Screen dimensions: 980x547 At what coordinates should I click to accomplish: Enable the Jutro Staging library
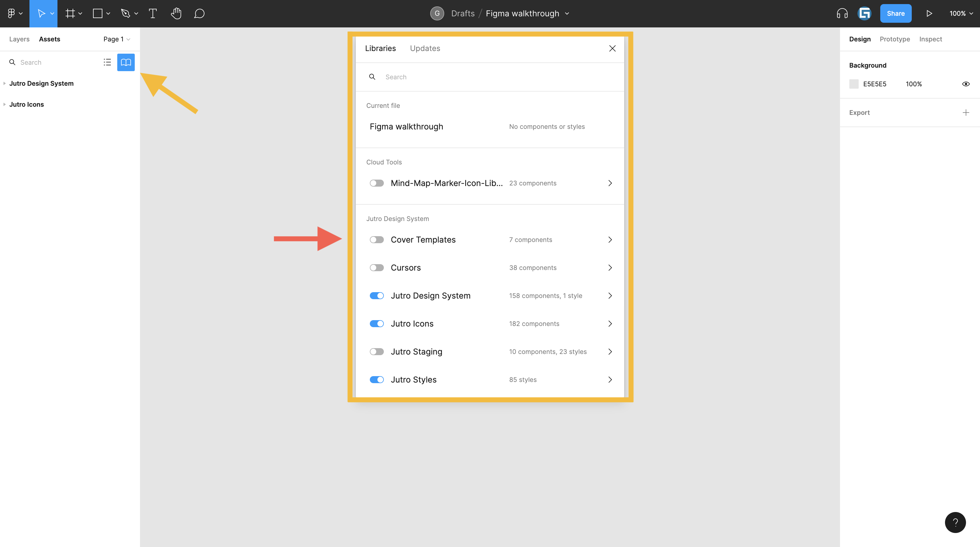[377, 352]
